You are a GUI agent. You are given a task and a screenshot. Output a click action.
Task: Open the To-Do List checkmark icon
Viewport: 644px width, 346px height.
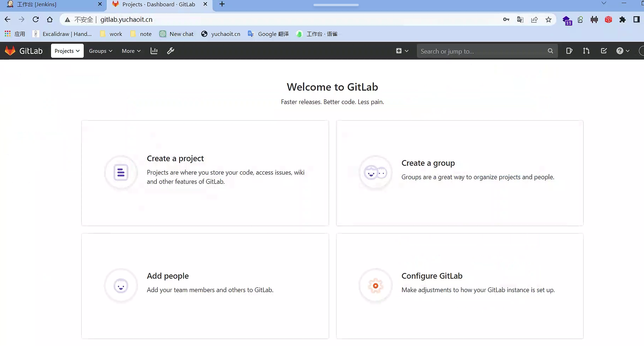pyautogui.click(x=604, y=51)
